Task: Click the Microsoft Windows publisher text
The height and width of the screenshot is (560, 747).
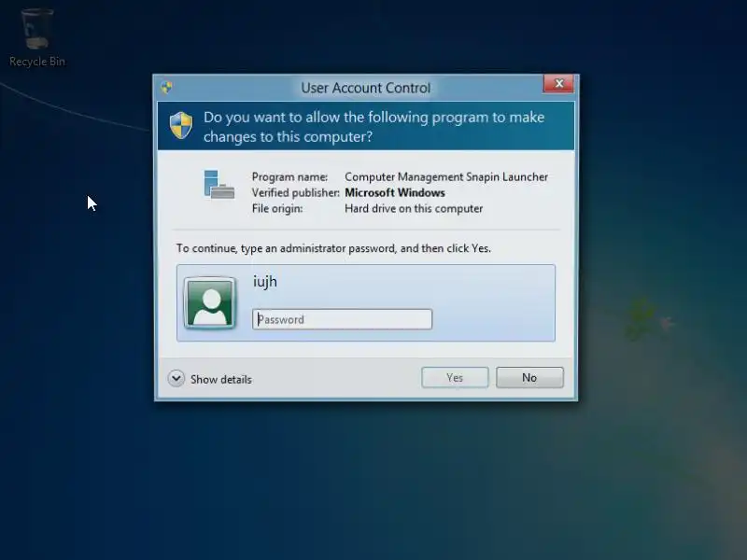Action: pos(395,193)
